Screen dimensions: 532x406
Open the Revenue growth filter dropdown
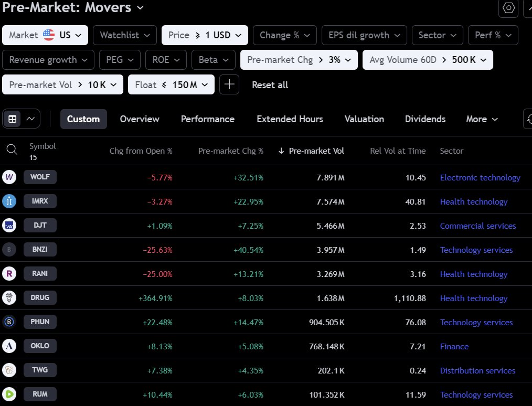(x=48, y=60)
